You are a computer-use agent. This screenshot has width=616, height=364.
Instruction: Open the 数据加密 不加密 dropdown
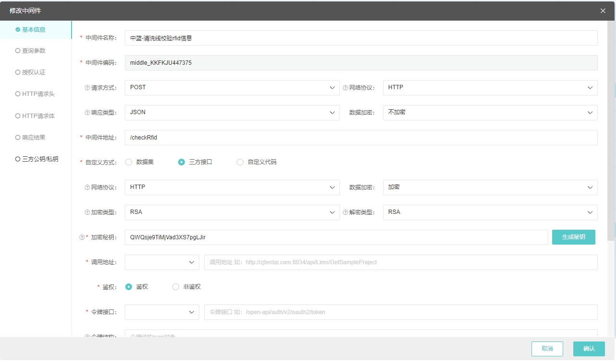click(x=490, y=113)
